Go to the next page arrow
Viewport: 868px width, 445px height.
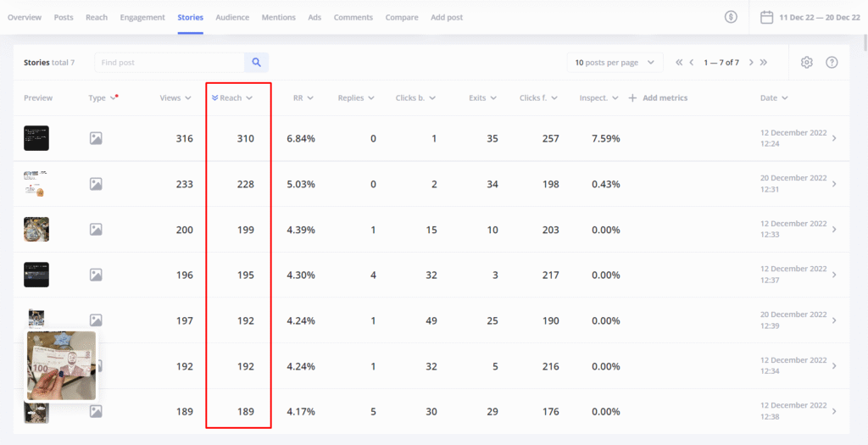[x=751, y=63]
